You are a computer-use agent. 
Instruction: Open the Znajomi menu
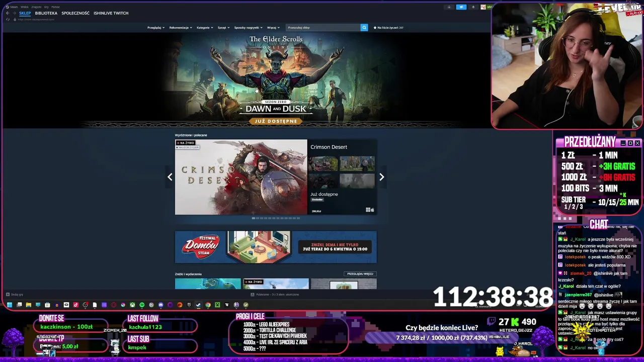36,7
